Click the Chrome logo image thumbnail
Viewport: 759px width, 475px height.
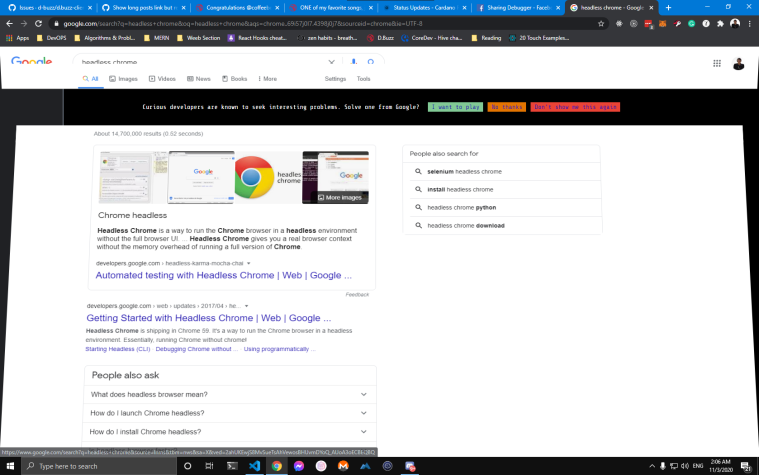click(x=268, y=177)
